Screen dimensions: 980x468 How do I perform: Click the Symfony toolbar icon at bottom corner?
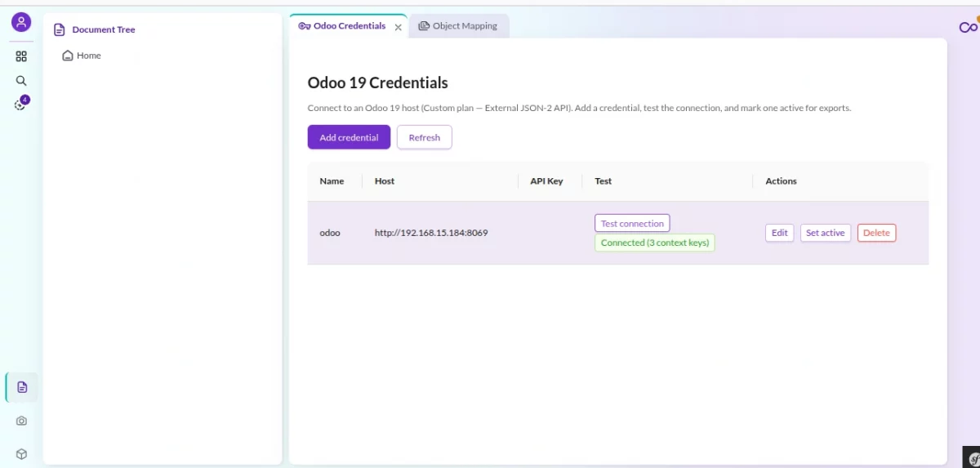coord(971,458)
